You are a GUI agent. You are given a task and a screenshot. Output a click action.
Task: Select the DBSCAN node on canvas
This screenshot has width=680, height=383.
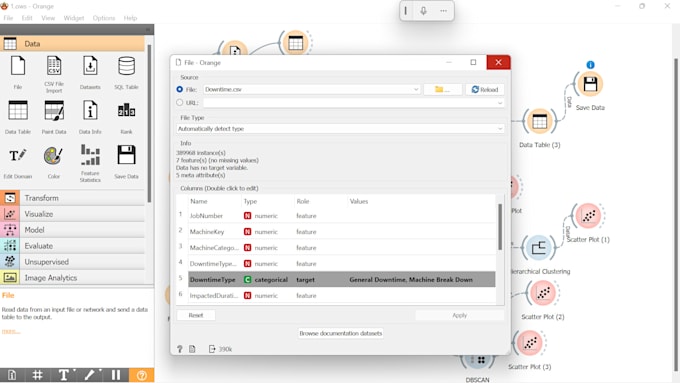(477, 360)
